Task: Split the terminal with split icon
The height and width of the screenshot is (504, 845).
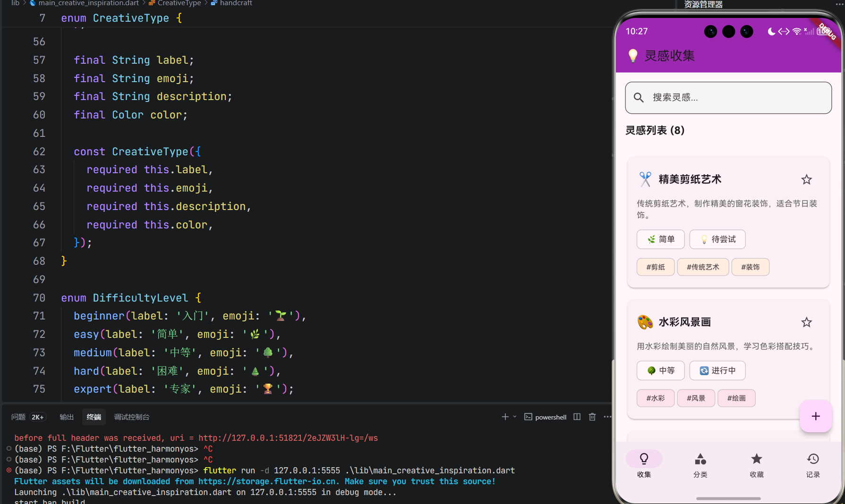Action: [577, 417]
